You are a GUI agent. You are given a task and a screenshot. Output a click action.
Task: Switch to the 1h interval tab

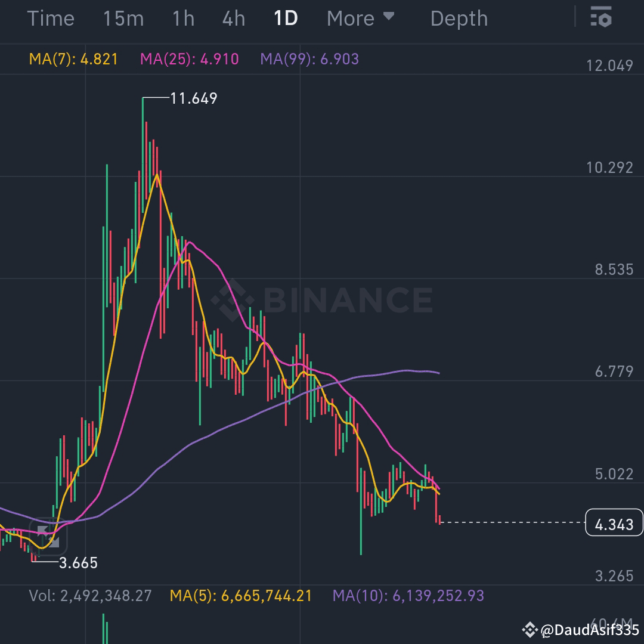pos(183,18)
